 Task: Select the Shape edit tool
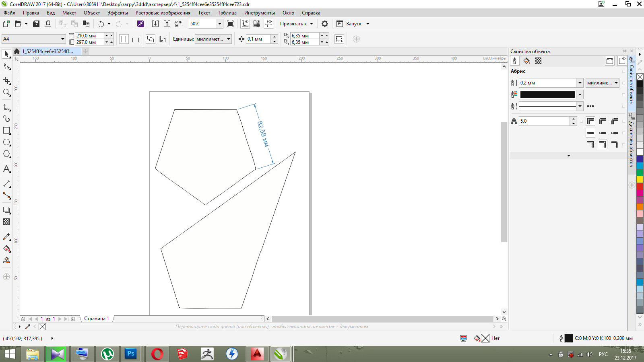coord(6,66)
